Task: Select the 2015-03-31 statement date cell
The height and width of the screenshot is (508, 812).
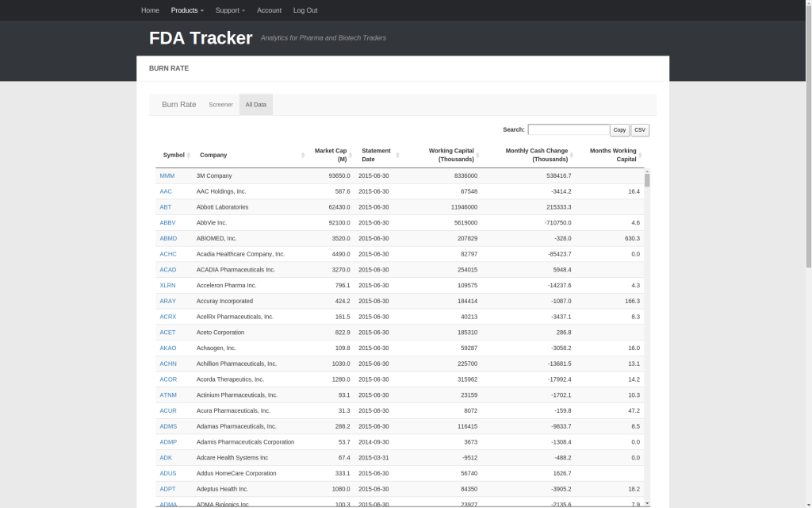Action: pos(373,458)
